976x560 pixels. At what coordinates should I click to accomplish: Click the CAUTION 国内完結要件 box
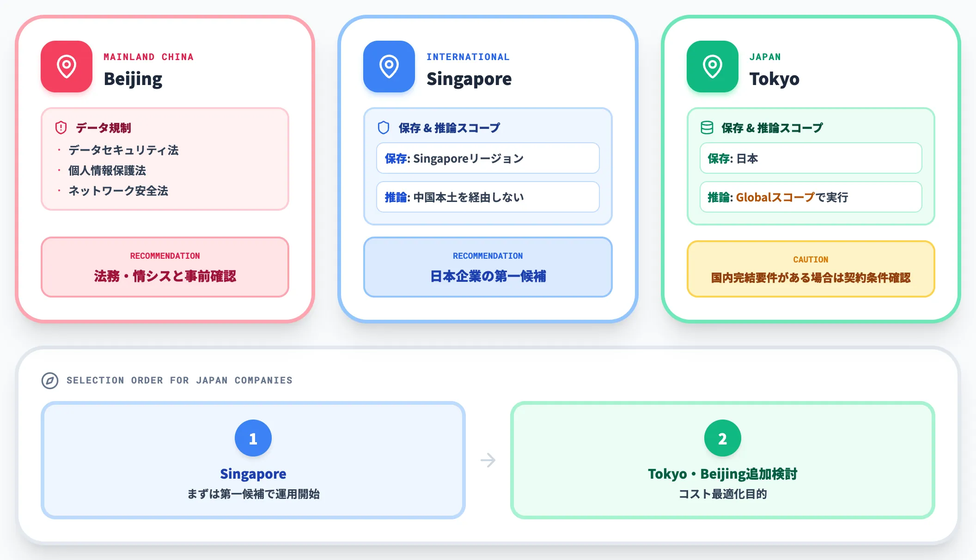pyautogui.click(x=811, y=269)
